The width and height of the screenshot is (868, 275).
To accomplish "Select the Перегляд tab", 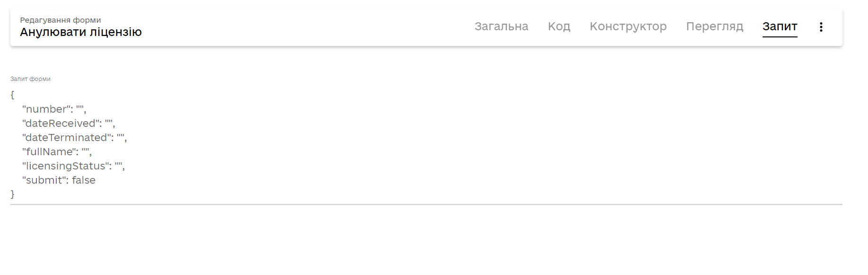I will (x=714, y=27).
